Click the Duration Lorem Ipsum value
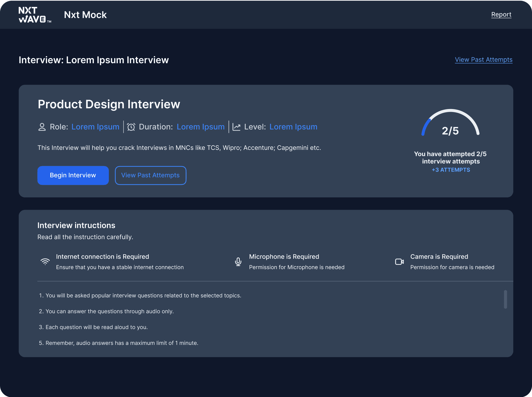The image size is (532, 397). pyautogui.click(x=200, y=127)
